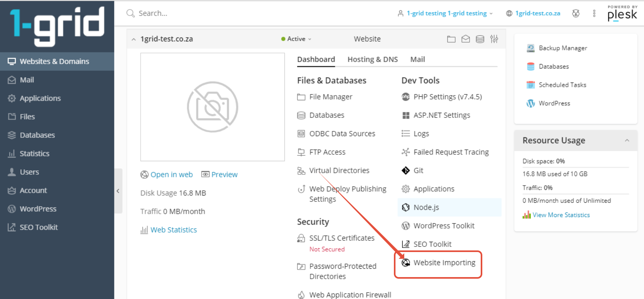Viewport: 644px width, 299px height.
Task: Click the SEO Toolkit chart icon in Dev Tools
Action: (405, 244)
